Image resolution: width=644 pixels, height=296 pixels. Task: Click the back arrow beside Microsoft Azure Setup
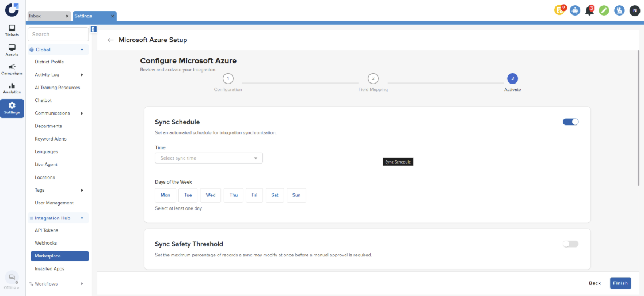[x=110, y=40]
